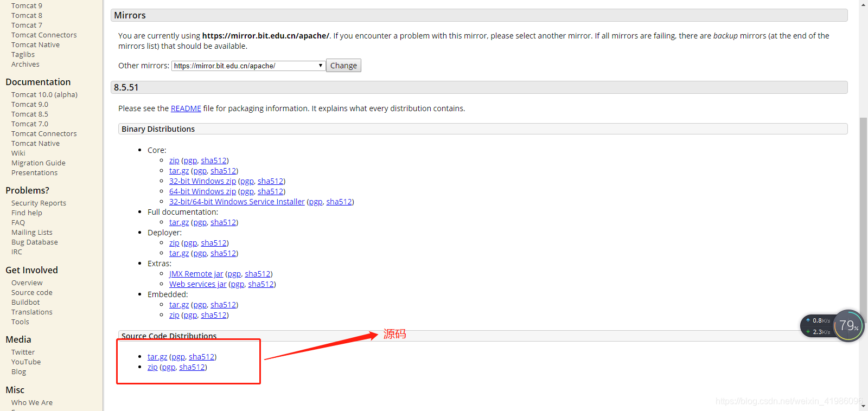Open Who We Are link
Image resolution: width=868 pixels, height=411 pixels.
click(32, 403)
